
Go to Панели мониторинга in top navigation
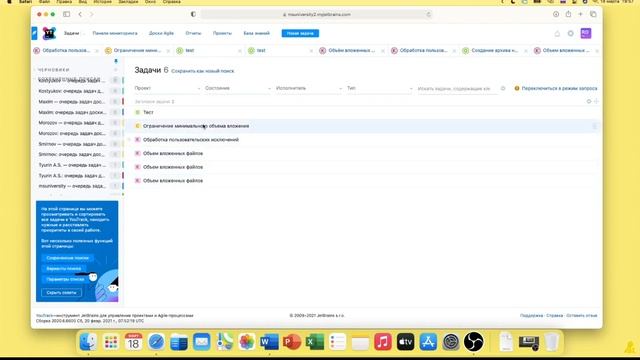coord(115,33)
